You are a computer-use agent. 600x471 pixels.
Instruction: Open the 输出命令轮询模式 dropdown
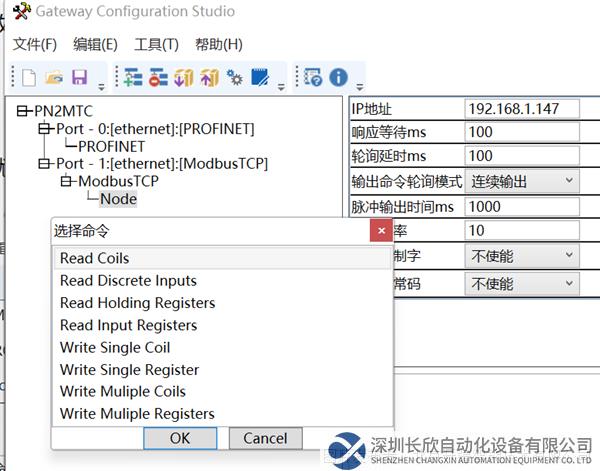click(x=568, y=181)
